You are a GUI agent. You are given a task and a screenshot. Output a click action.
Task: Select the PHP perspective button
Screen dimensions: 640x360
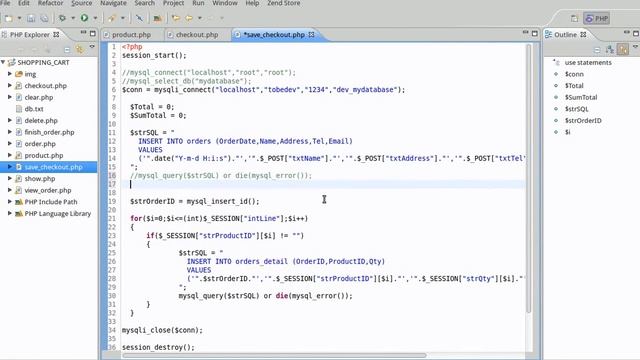pyautogui.click(x=597, y=18)
